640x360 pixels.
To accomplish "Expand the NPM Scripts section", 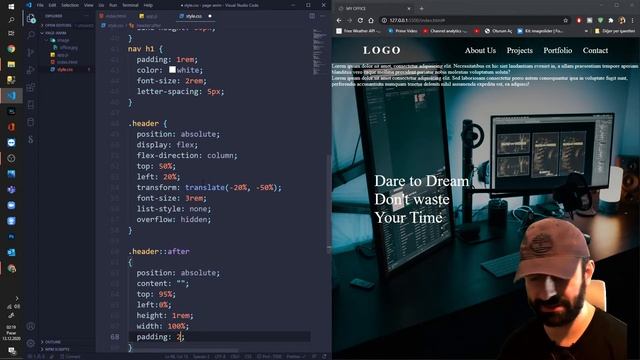I will pyautogui.click(x=55, y=349).
